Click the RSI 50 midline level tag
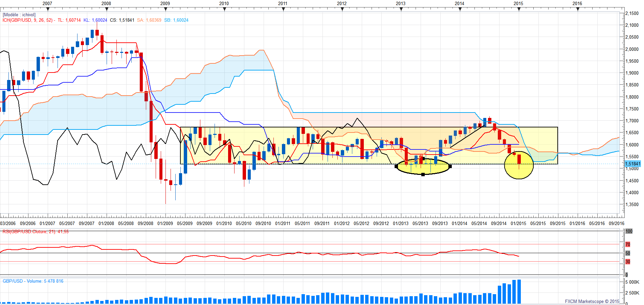Screen dimensions: 644x305 coord(628,253)
